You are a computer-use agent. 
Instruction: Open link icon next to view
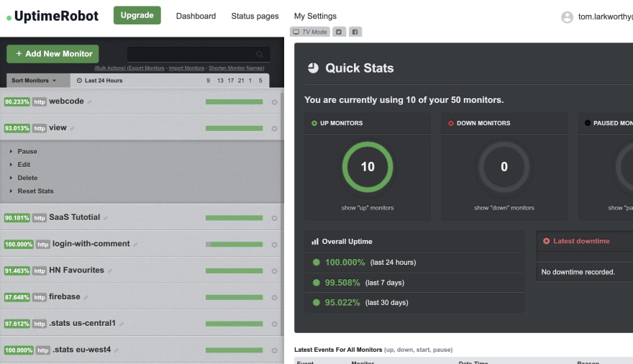(x=72, y=129)
